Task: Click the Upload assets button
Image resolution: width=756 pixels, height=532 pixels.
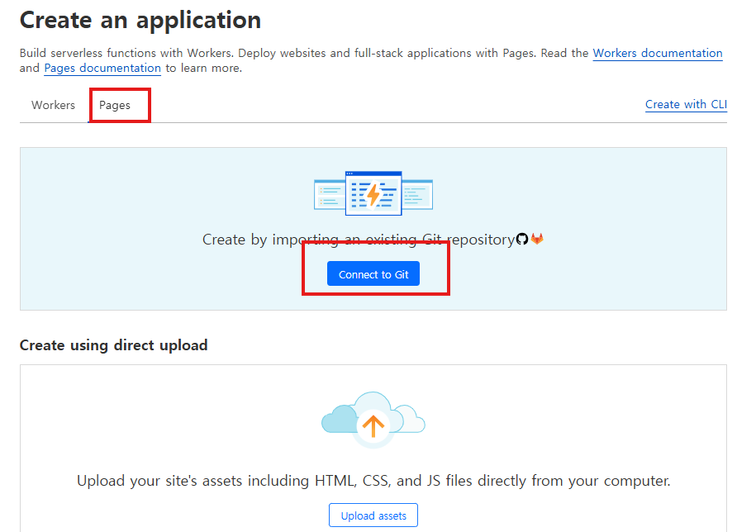Action: (373, 515)
